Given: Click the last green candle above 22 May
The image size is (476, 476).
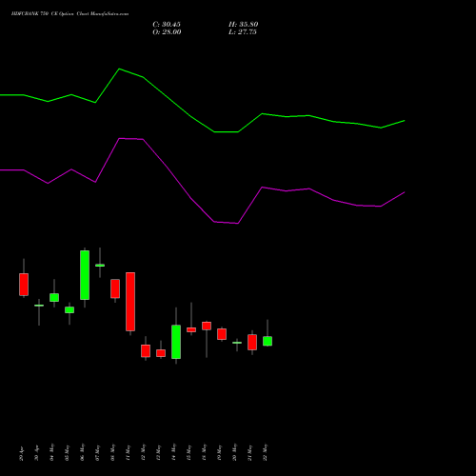Looking at the screenshot, I should pyautogui.click(x=268, y=341).
